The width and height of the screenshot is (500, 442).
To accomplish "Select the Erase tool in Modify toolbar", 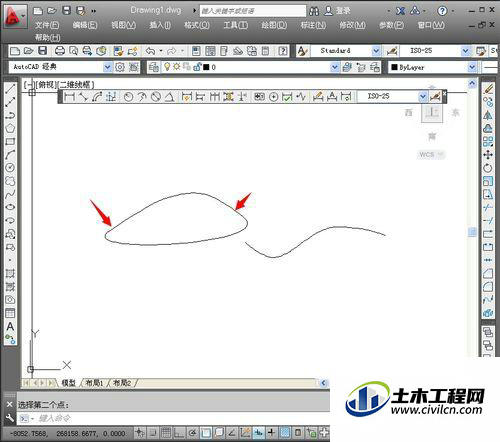I will [x=488, y=89].
